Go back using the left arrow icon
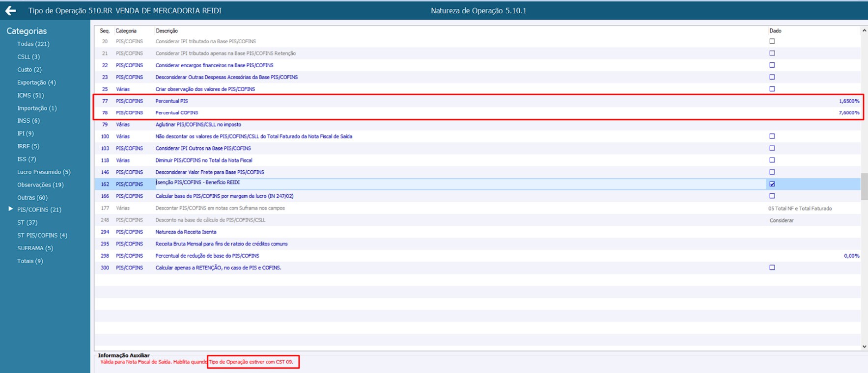Viewport: 868px width, 373px height. coord(10,10)
